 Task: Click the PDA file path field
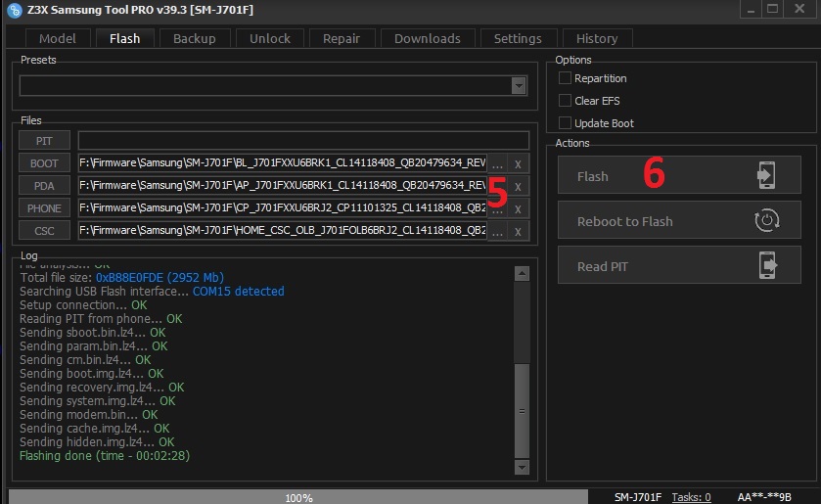pos(282,186)
